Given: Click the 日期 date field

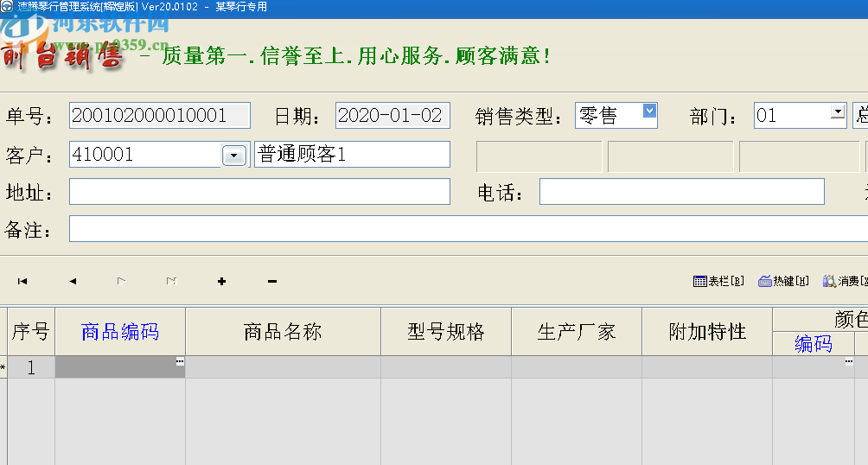Looking at the screenshot, I should (393, 115).
